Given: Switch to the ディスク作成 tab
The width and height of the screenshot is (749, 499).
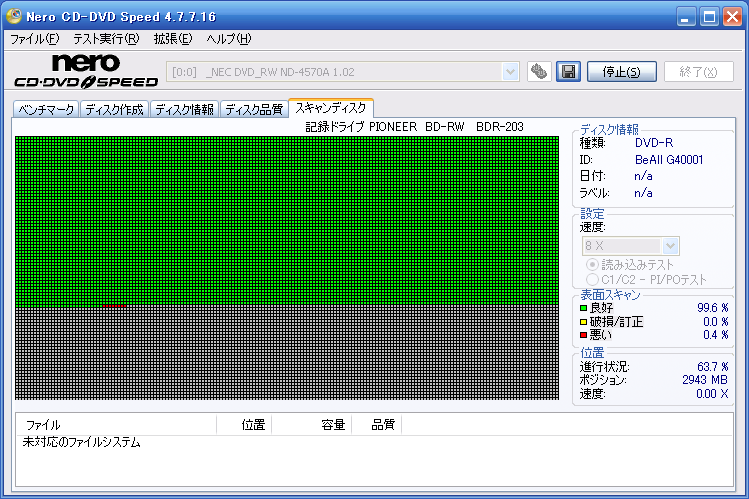Looking at the screenshot, I should point(115,109).
